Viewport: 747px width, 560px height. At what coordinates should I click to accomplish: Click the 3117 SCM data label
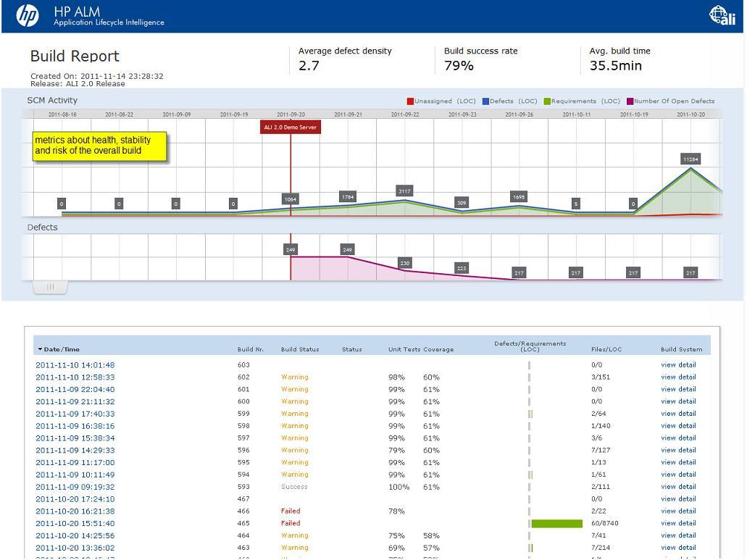[404, 191]
